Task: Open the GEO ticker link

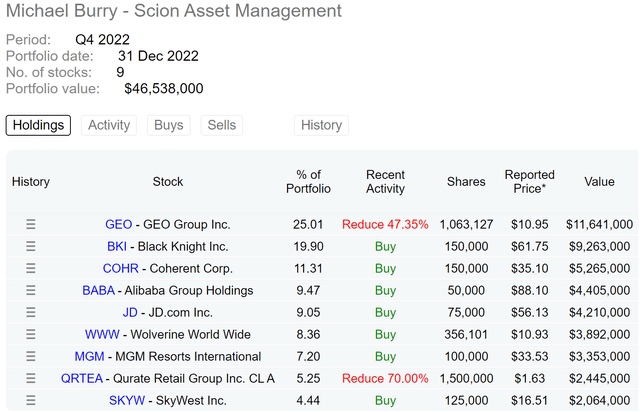Action: [118, 224]
